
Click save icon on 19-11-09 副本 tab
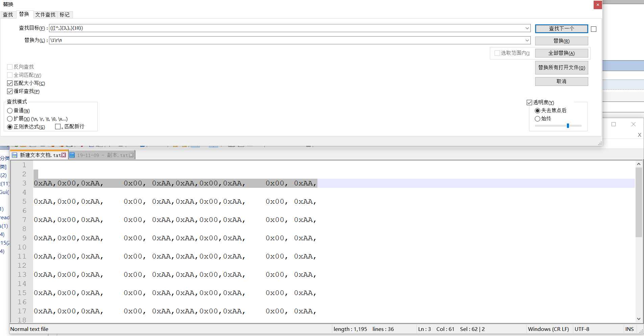[x=72, y=155]
